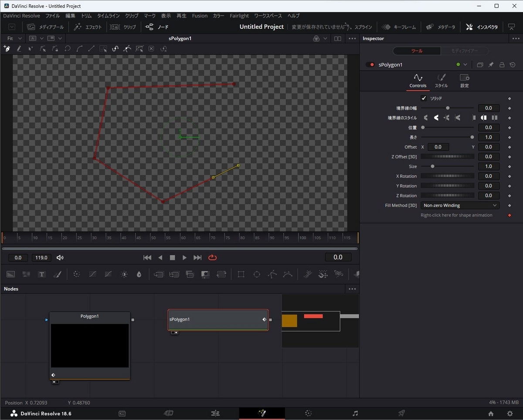This screenshot has width=523, height=420.
Task: Click the delete-point X icon in viewer toolbar
Action: [151, 49]
